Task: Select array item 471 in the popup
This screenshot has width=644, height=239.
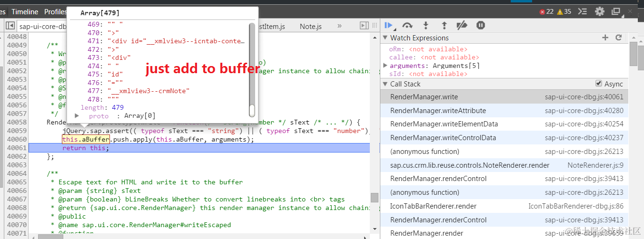Action: pyautogui.click(x=167, y=41)
